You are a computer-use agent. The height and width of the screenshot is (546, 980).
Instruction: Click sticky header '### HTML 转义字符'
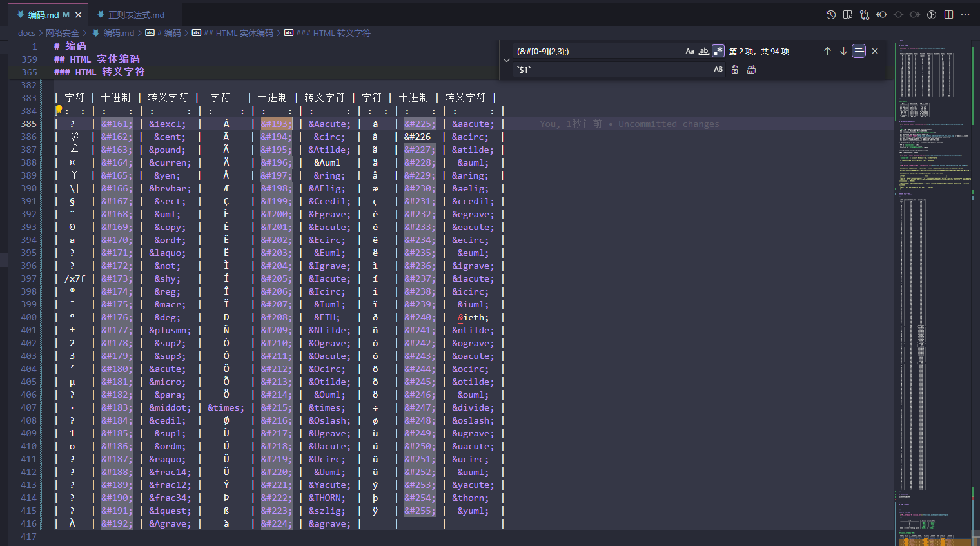(99, 72)
